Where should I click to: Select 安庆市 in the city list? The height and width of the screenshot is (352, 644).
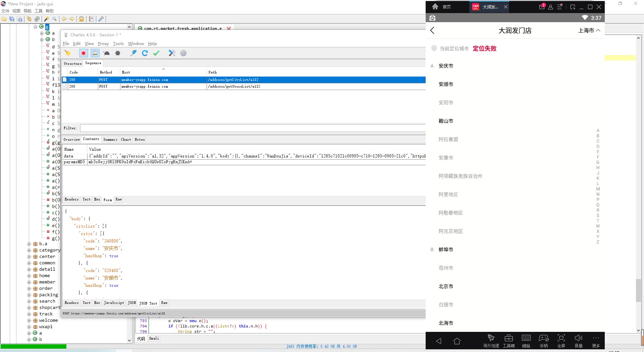[x=446, y=66]
